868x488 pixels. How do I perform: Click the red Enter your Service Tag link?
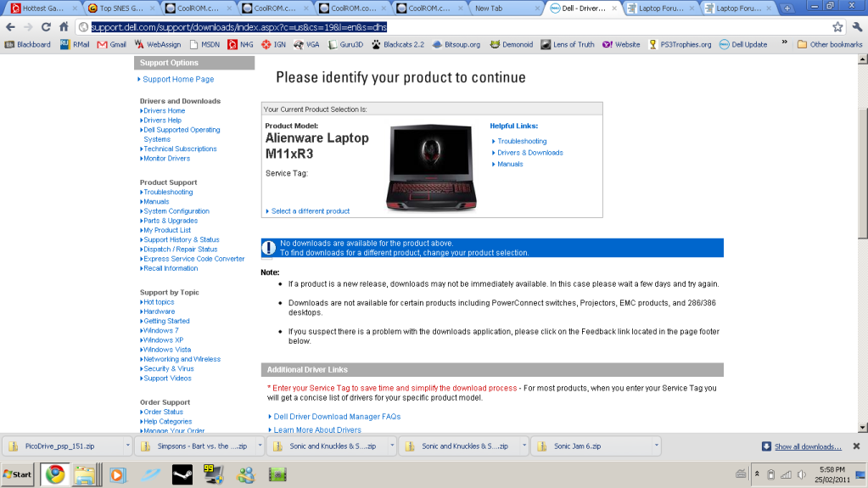pyautogui.click(x=395, y=389)
